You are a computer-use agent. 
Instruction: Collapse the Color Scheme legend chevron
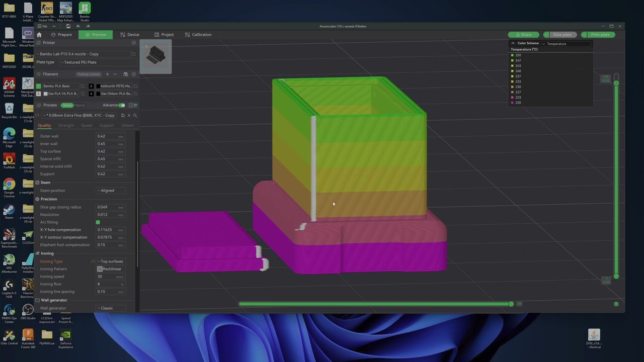[513, 43]
